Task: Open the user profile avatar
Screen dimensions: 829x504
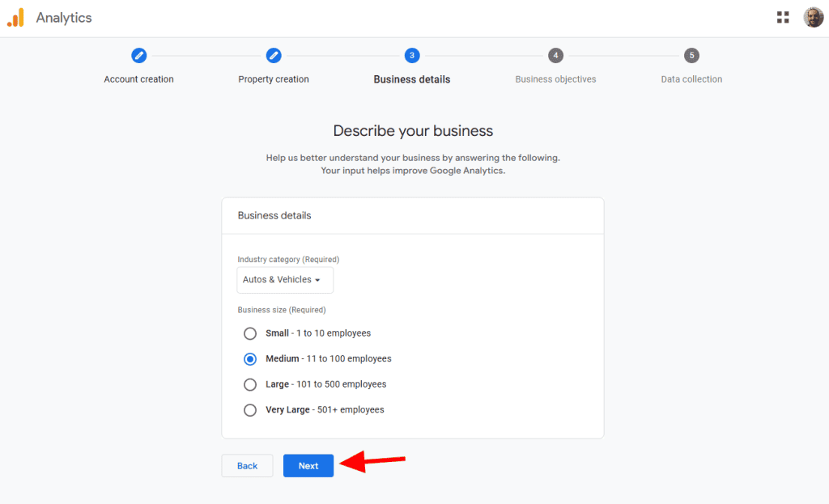Action: pyautogui.click(x=813, y=18)
